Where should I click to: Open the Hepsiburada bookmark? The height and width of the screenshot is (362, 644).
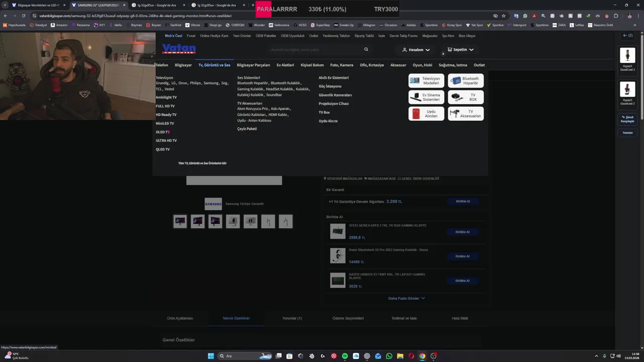[14, 25]
